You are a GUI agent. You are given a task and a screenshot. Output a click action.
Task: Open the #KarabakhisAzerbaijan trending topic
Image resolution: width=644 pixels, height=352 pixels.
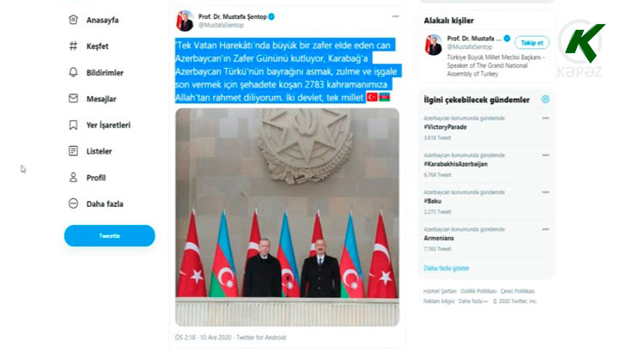click(x=455, y=164)
